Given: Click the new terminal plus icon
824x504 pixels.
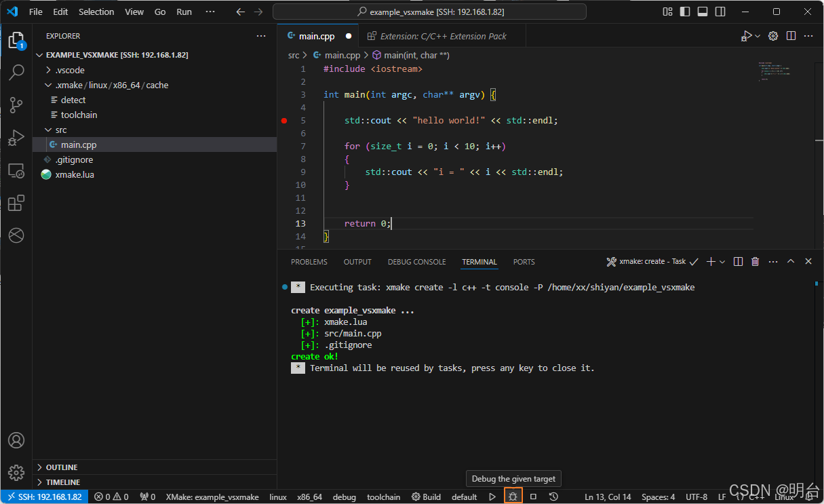Looking at the screenshot, I should pos(711,261).
